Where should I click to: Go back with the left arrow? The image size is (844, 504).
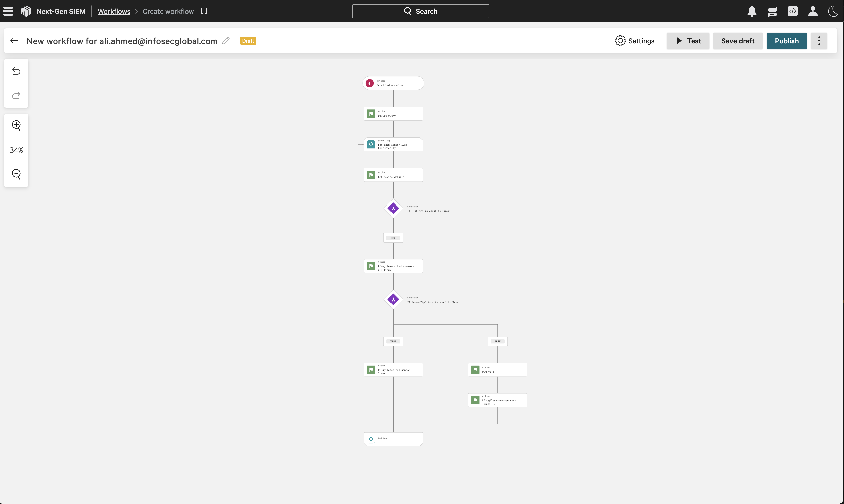14,41
